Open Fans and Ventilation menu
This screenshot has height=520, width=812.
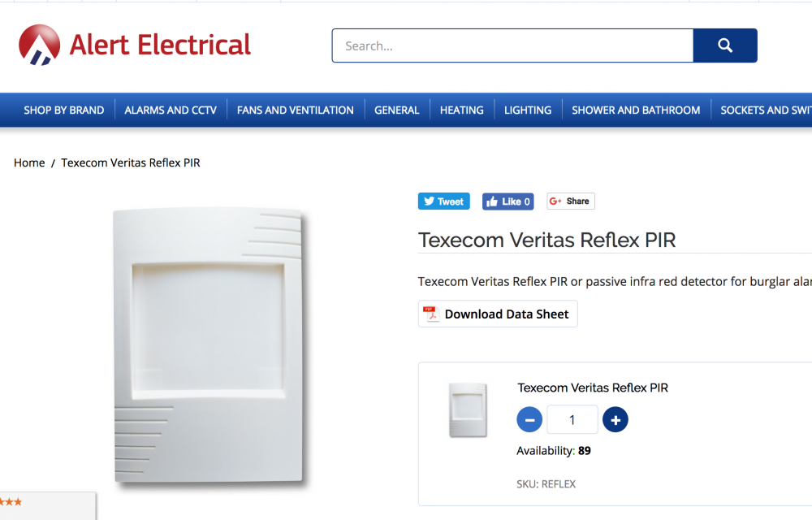click(x=296, y=110)
